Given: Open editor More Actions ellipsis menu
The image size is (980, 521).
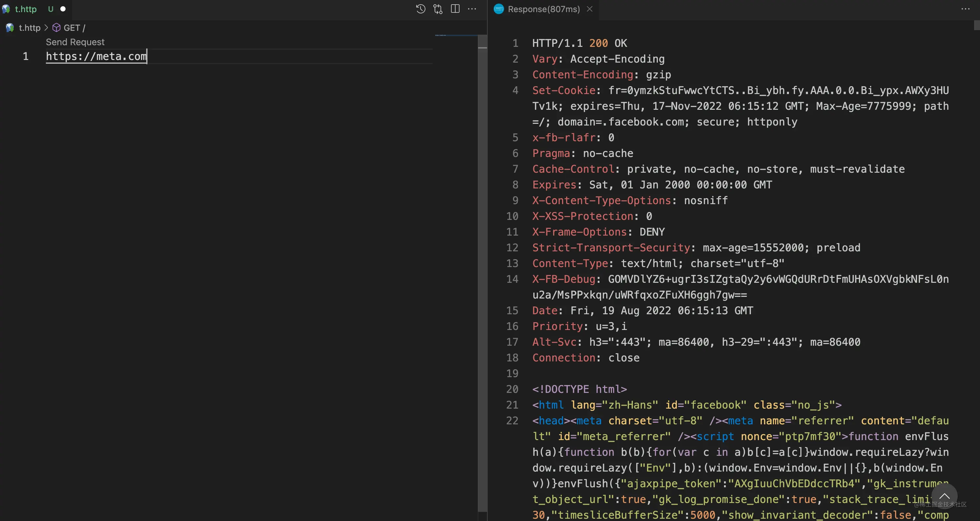Looking at the screenshot, I should click(x=472, y=9).
